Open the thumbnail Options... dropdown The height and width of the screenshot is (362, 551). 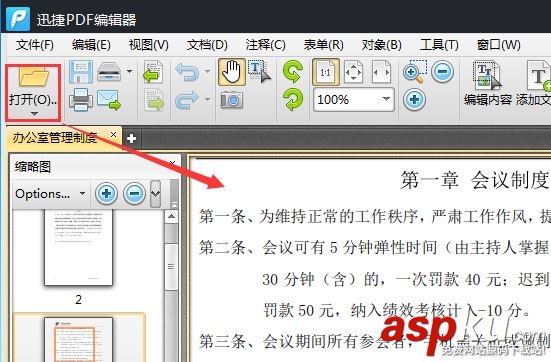pyautogui.click(x=51, y=194)
